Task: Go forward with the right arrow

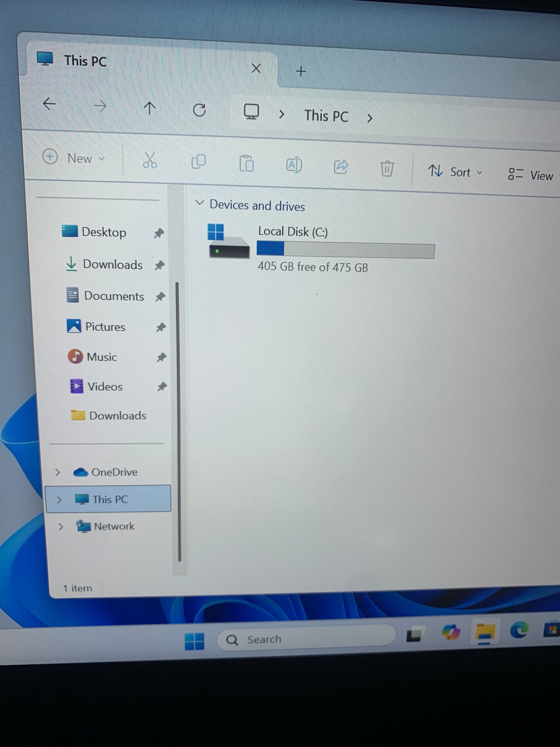Action: (100, 106)
